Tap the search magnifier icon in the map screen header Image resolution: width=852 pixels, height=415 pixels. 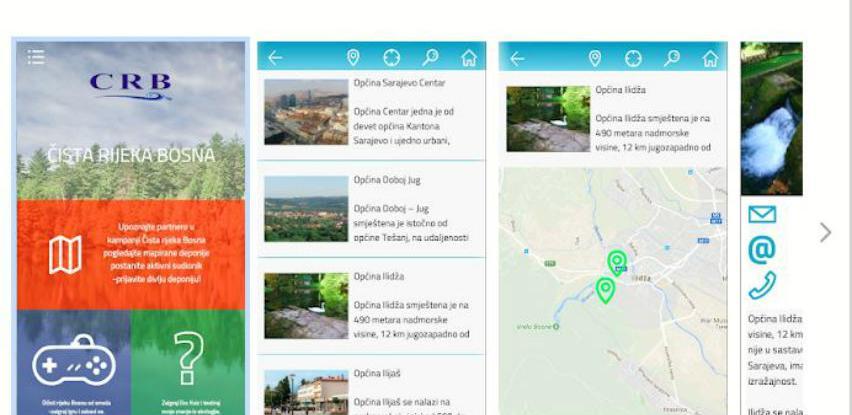point(672,59)
